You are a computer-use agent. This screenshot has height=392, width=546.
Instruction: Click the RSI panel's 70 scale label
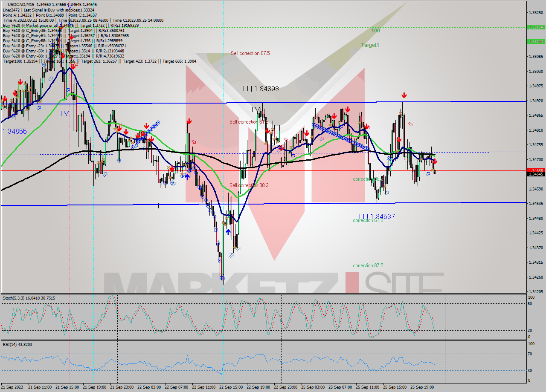(x=531, y=354)
